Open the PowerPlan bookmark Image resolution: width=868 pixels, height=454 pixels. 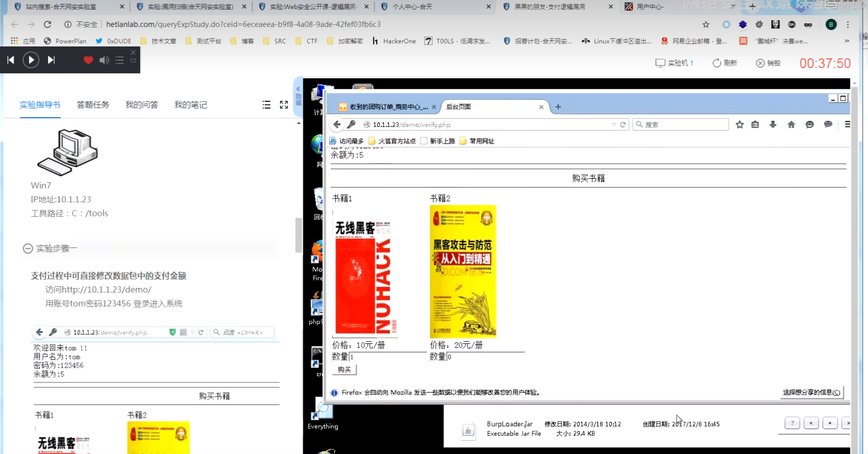pos(65,41)
